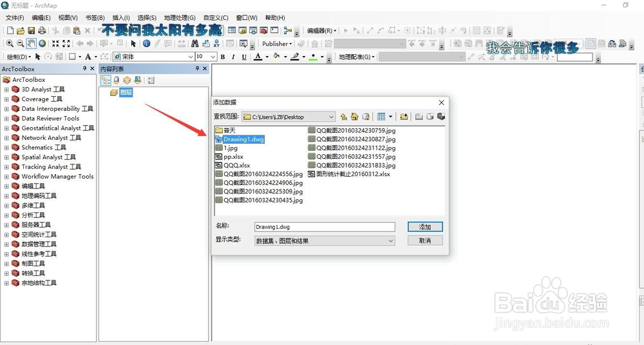644x345 pixels.
Task: Select the Pan hand tool
Action: coord(31,44)
